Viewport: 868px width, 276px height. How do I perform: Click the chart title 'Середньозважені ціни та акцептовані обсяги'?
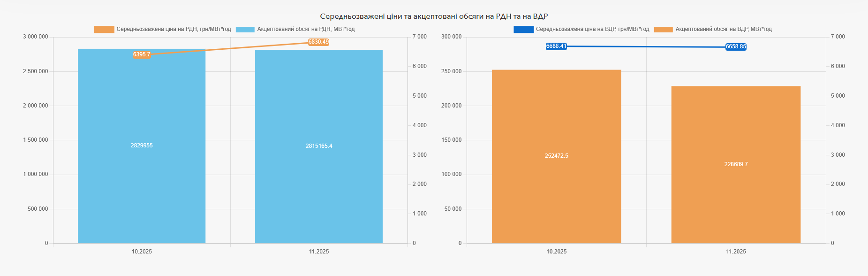(x=434, y=16)
